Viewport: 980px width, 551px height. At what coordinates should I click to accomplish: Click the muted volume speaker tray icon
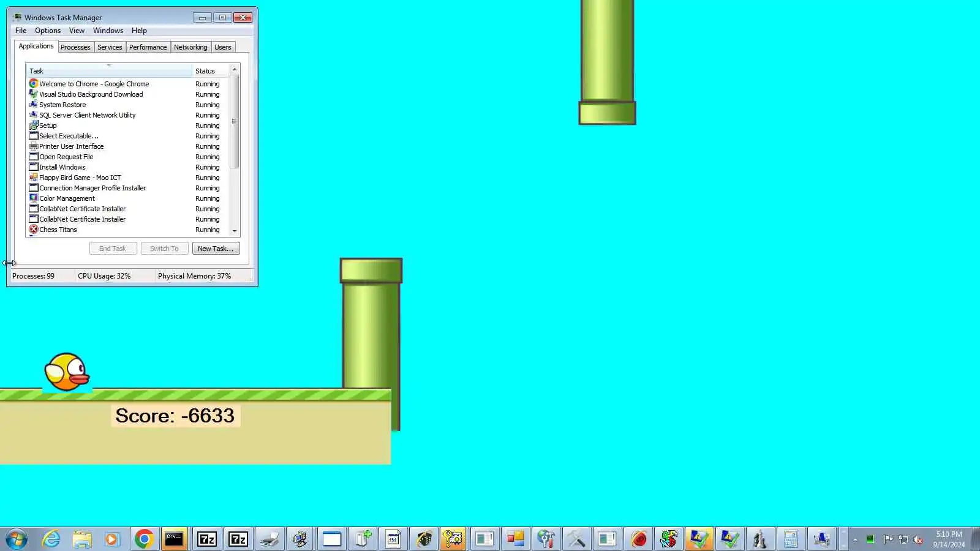(x=918, y=539)
